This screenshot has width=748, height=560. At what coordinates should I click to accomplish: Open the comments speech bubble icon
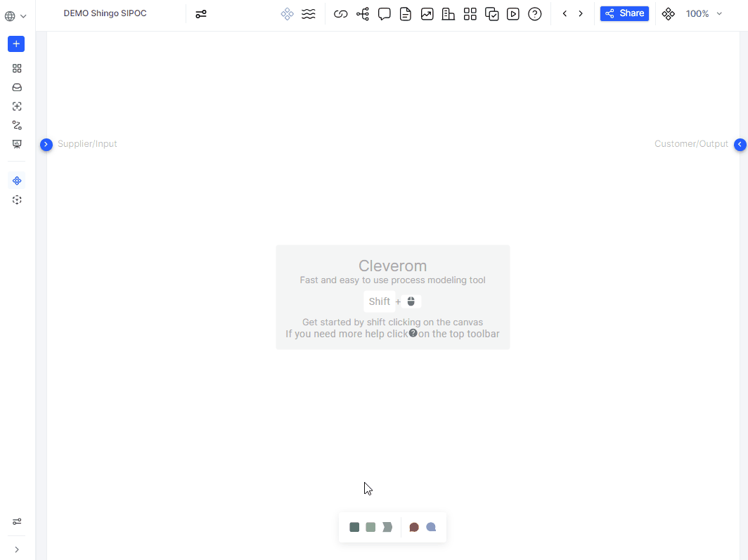(384, 14)
